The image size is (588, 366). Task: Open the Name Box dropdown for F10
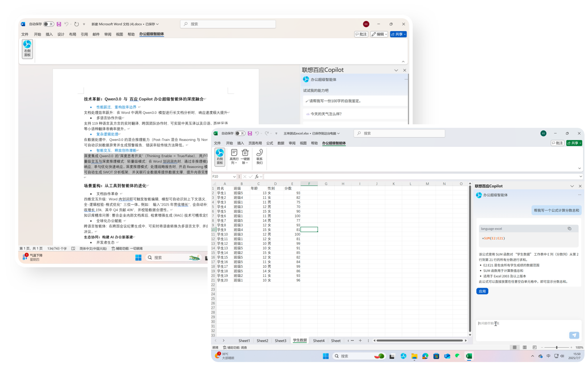click(x=235, y=176)
